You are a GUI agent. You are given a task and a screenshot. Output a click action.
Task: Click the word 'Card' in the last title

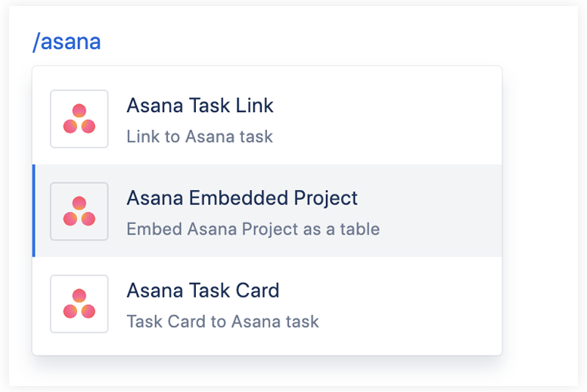point(259,291)
